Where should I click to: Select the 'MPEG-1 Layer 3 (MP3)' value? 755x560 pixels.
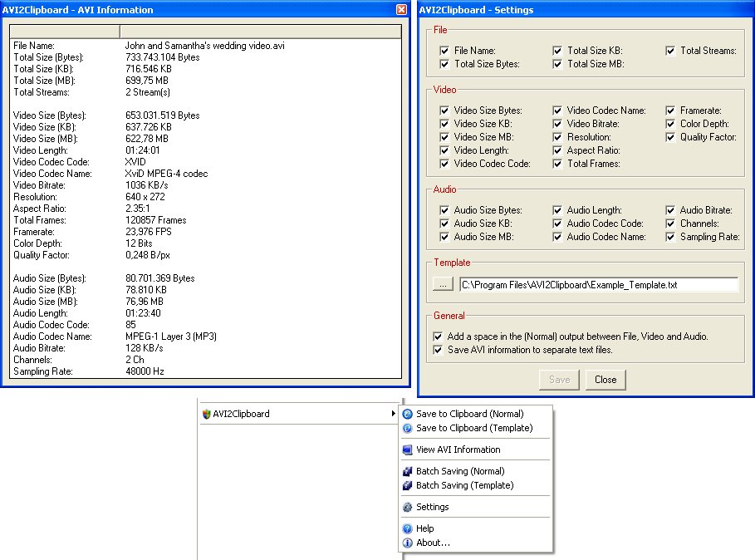[171, 336]
